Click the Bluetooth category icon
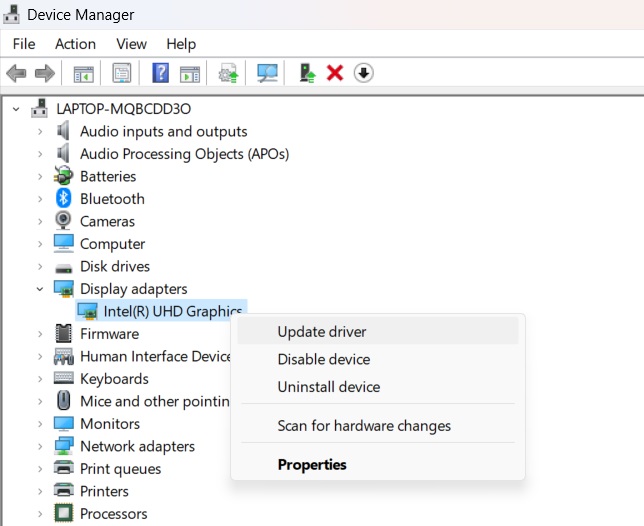 coord(63,198)
